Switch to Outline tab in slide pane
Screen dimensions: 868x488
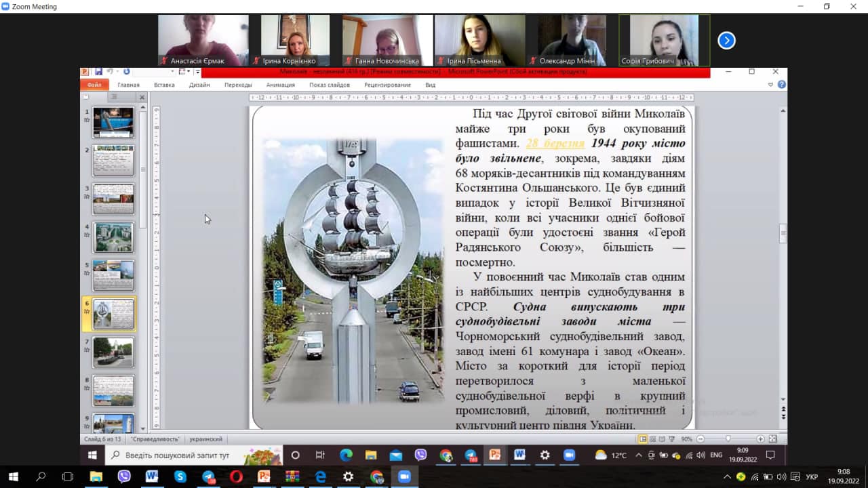coord(113,98)
